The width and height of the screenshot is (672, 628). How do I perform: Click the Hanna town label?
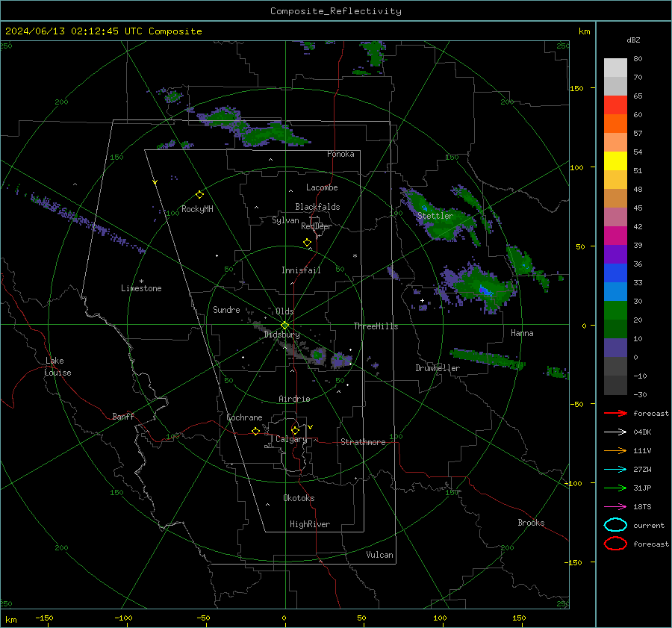522,333
